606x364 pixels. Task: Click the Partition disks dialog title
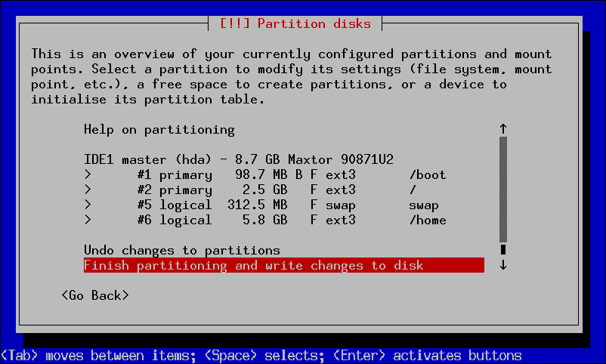click(x=295, y=23)
